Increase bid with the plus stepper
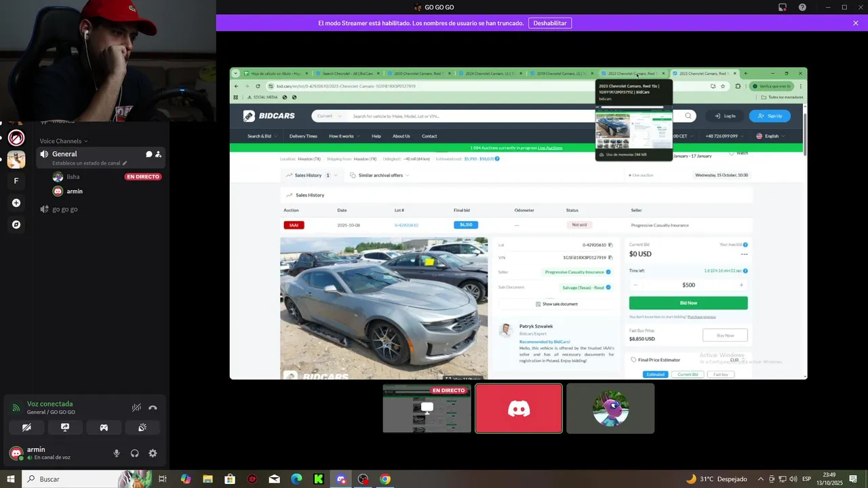This screenshot has height=488, width=868. tap(741, 285)
